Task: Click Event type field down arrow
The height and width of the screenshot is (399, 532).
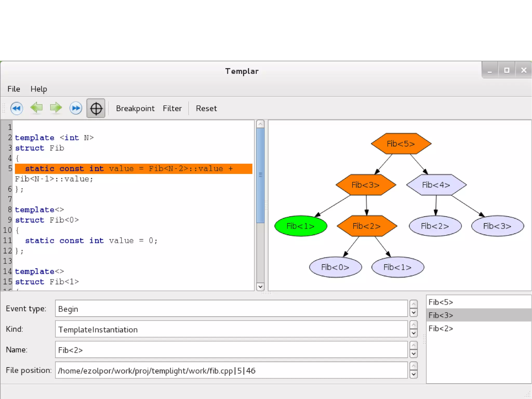Action: click(414, 313)
